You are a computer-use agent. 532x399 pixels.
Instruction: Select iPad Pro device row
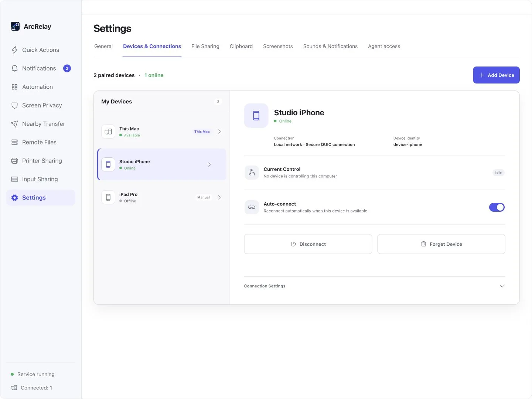(x=162, y=197)
